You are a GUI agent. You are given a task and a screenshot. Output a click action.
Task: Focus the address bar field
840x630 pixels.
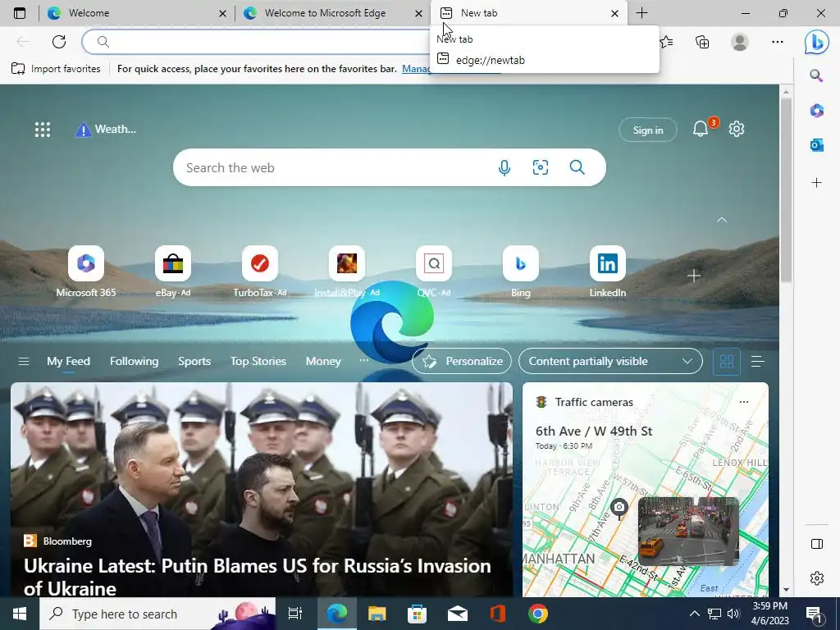tap(257, 42)
